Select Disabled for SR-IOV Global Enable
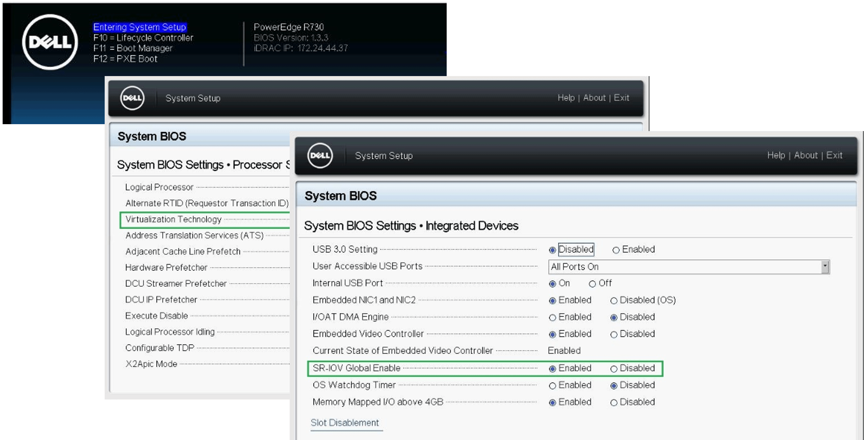Viewport: 868px width, 440px height. (x=614, y=369)
